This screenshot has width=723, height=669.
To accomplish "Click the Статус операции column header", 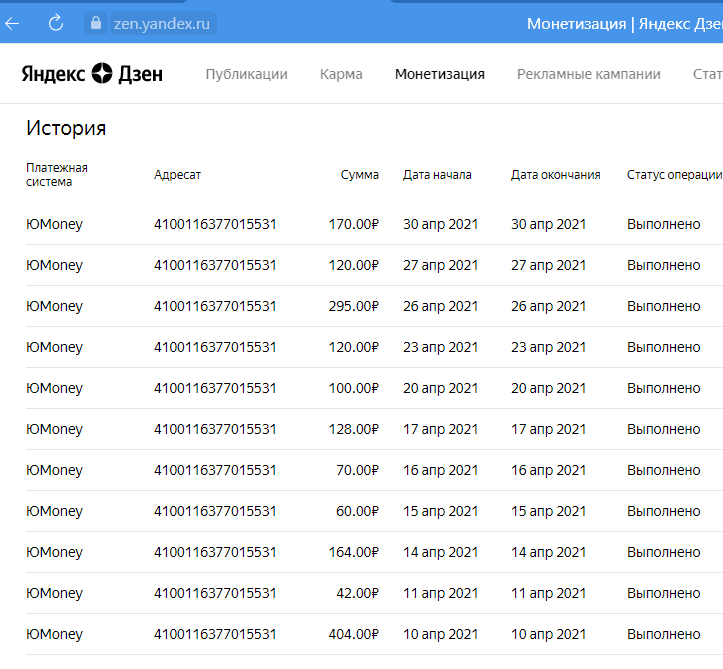I will 675,175.
